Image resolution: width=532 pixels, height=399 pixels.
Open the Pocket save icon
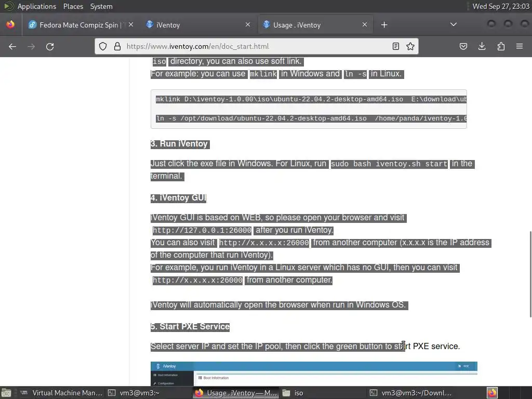(x=463, y=46)
